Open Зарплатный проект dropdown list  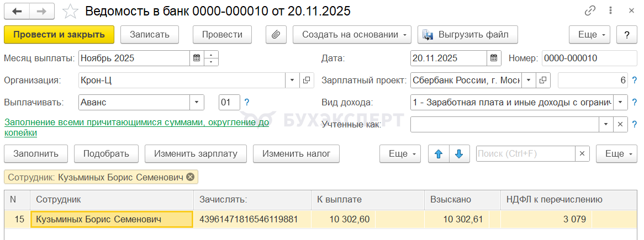529,80
